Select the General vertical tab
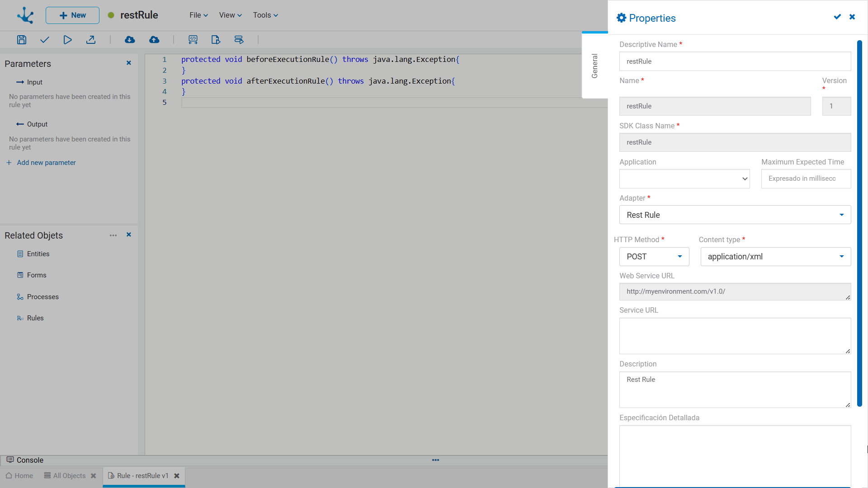 pyautogui.click(x=594, y=66)
